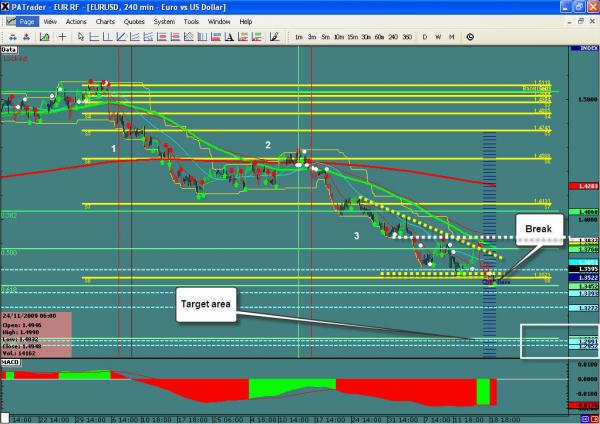Image resolution: width=600 pixels, height=424 pixels.
Task: Open the Quotes menu
Action: (x=135, y=20)
